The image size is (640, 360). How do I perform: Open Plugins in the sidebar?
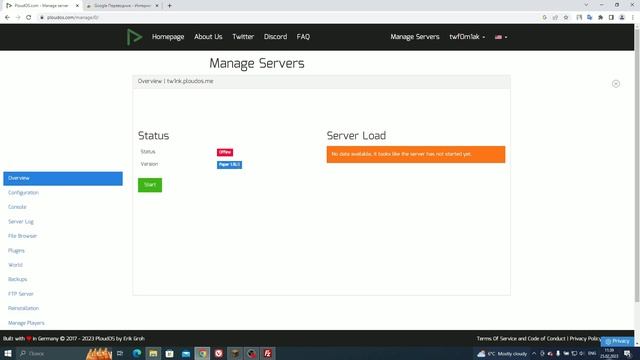click(x=16, y=251)
